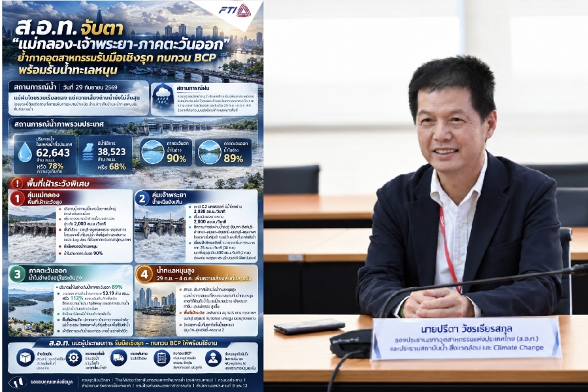Click the "ภาคตะวันออก" section 3 title
The height and width of the screenshot is (392, 588).
[48, 270]
